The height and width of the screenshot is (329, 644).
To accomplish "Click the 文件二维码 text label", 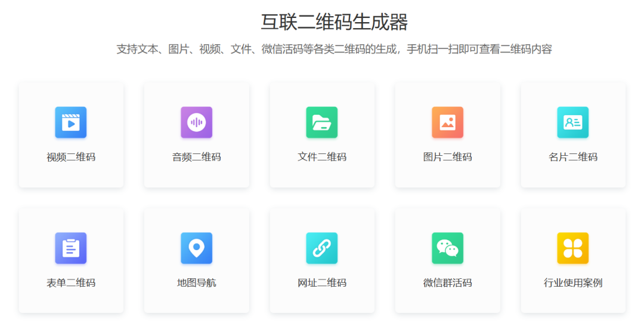I will 322,157.
